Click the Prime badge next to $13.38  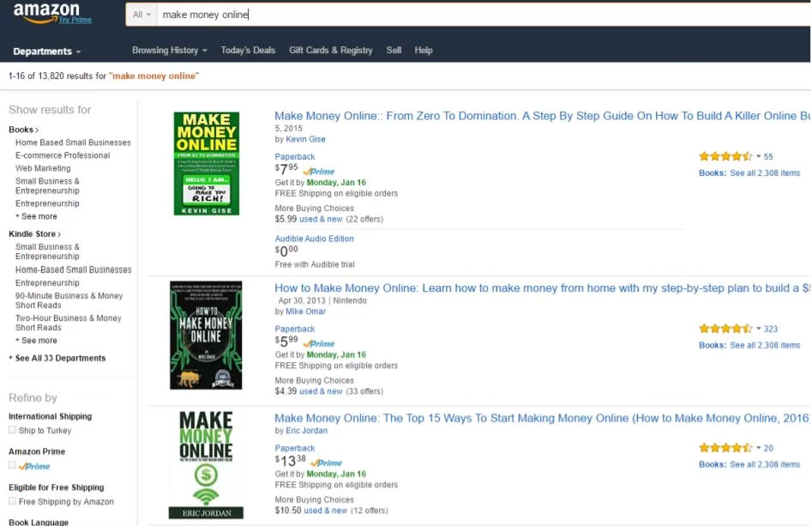327,463
